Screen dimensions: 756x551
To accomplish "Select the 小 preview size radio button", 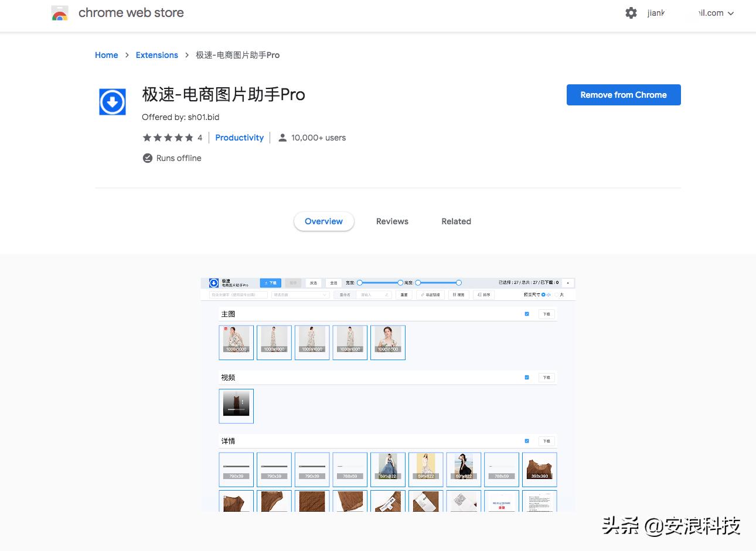I will [x=543, y=295].
